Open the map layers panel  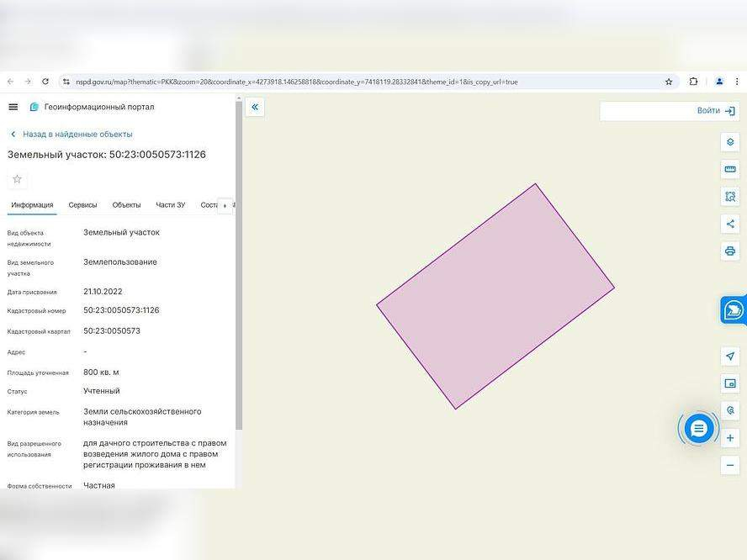(729, 142)
